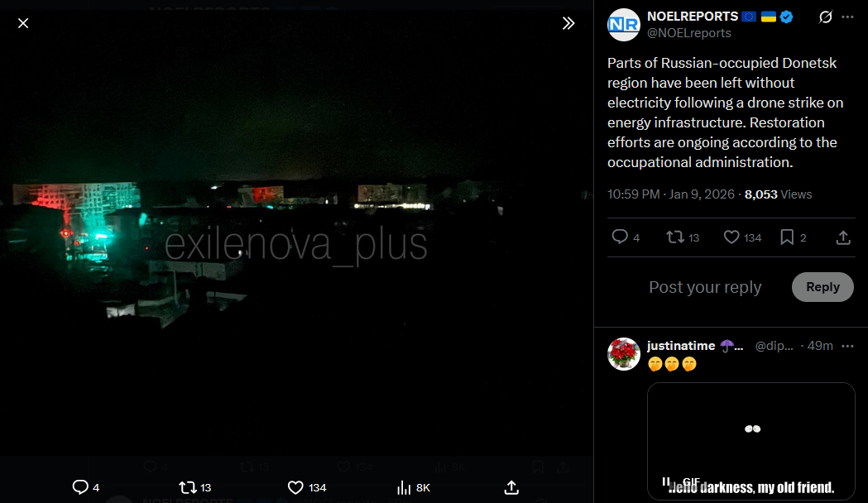This screenshot has height=503, width=868.
Task: Open more options on justinatime reply
Action: 847,346
